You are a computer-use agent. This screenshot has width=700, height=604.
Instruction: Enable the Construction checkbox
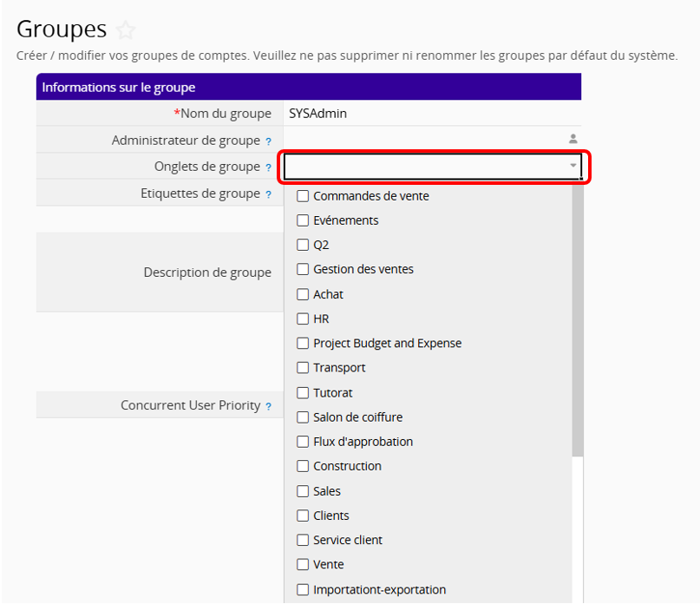pyautogui.click(x=303, y=466)
